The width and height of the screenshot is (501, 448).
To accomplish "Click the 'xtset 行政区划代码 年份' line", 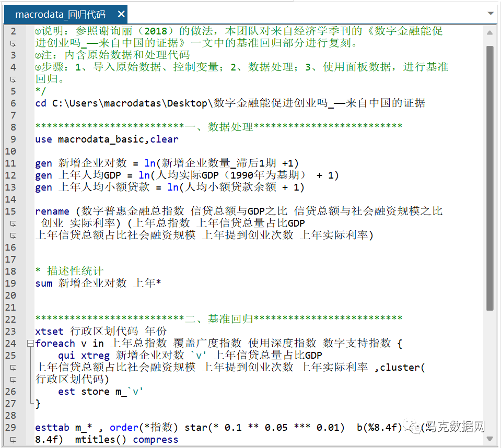I will [101, 331].
